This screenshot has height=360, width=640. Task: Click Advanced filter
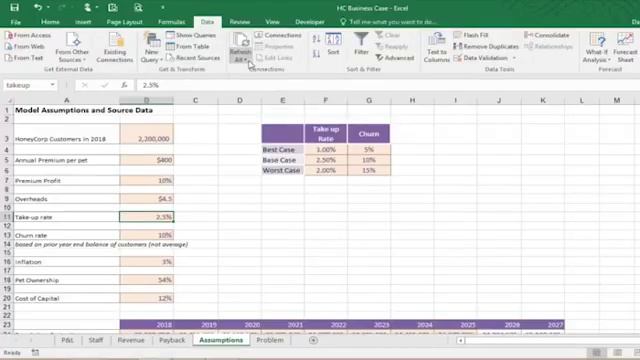395,58
